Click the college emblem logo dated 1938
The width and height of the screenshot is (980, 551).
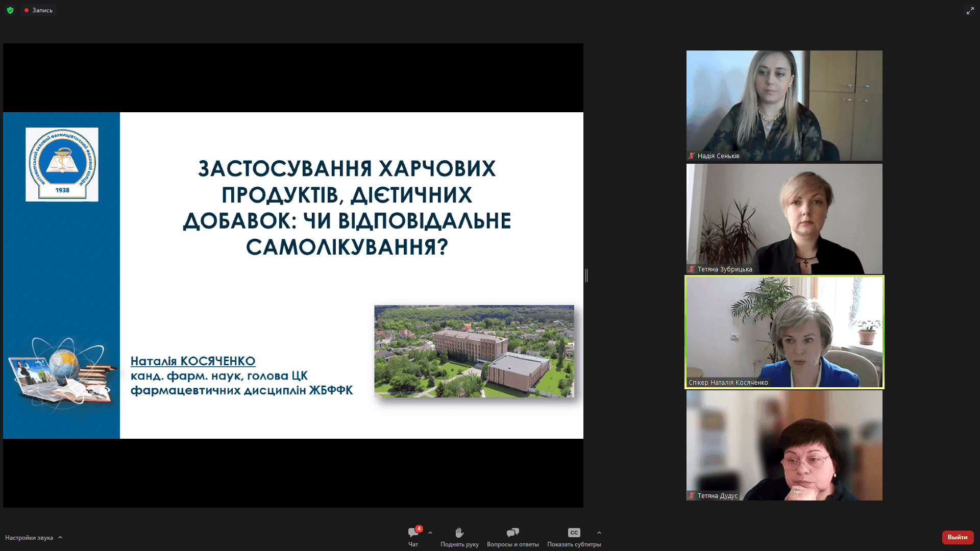[x=62, y=164]
